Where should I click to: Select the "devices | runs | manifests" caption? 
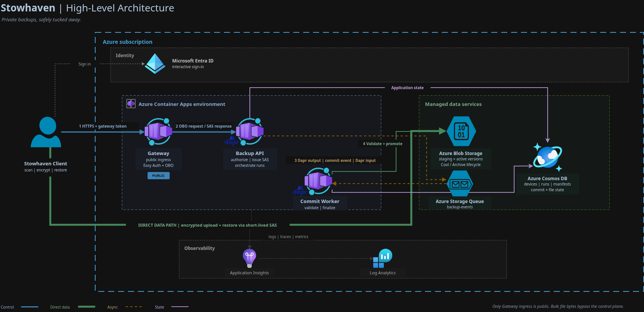(547, 184)
